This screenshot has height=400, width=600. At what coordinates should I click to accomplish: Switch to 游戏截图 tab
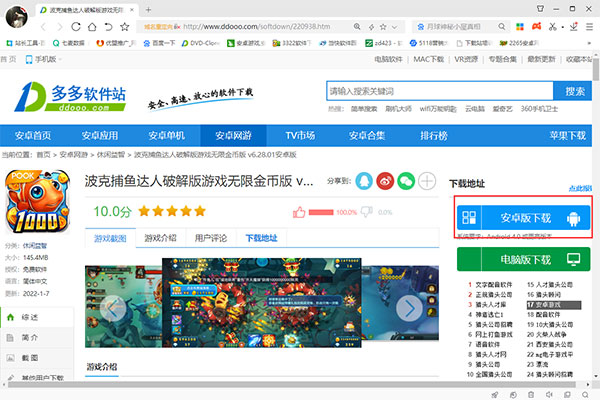click(110, 238)
